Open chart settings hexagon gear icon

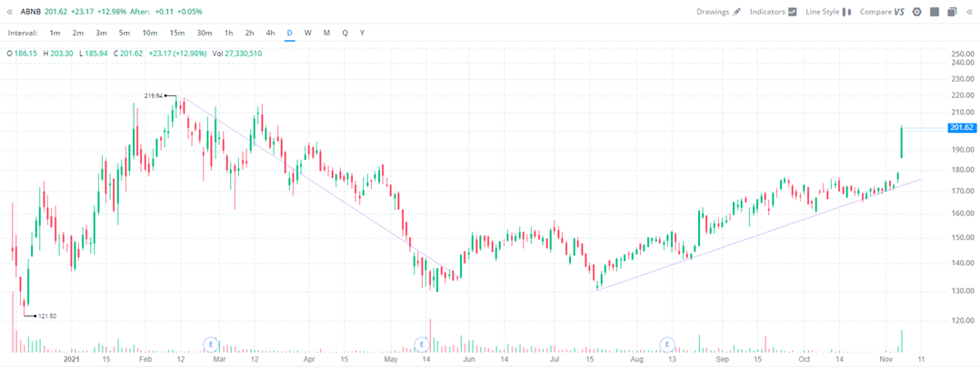(x=917, y=11)
